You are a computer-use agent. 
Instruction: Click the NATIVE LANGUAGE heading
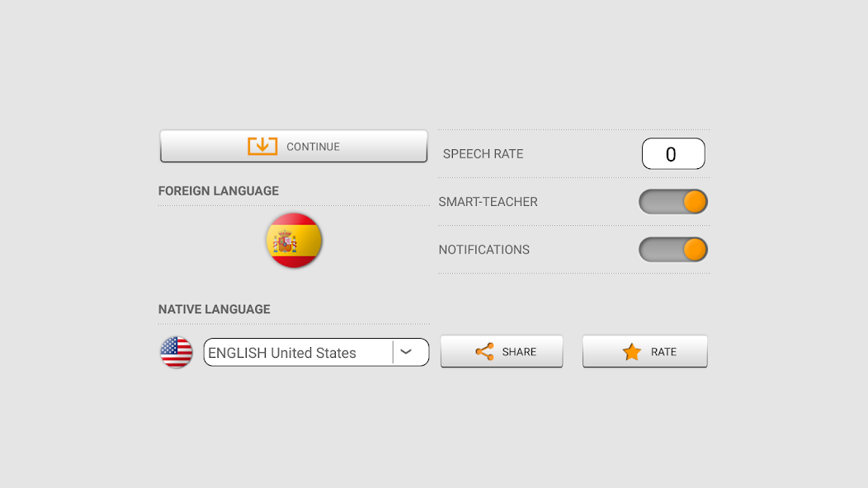tap(215, 309)
